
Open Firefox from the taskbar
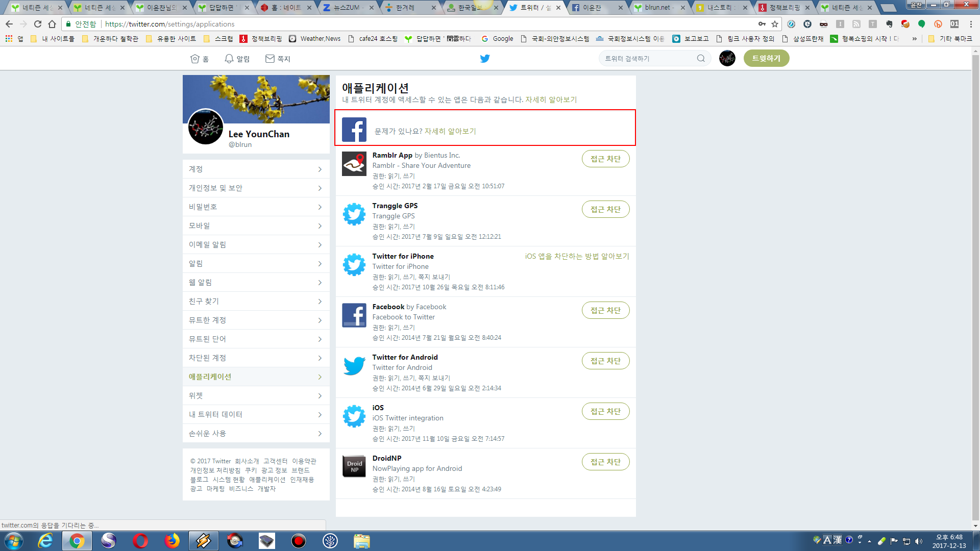coord(172,541)
